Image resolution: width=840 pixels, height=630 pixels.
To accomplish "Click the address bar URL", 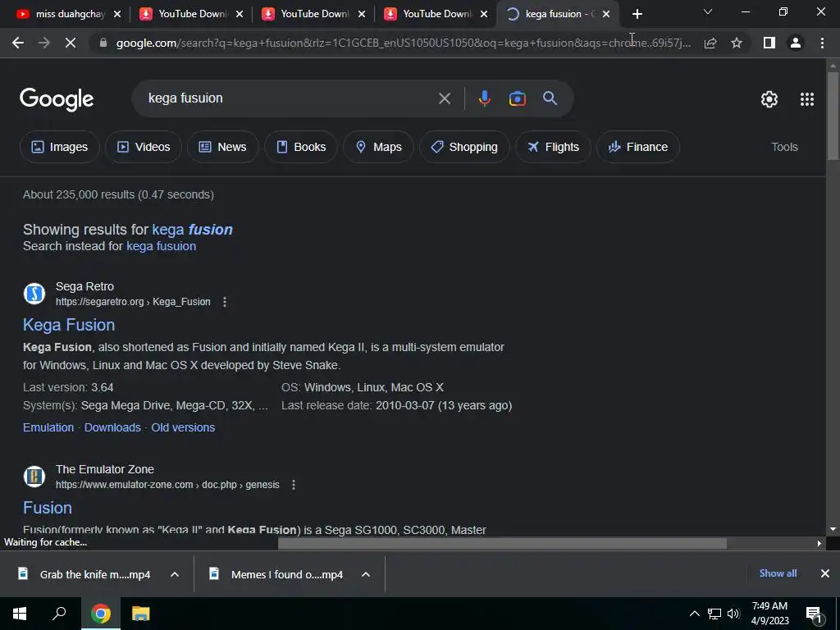I will pyautogui.click(x=403, y=43).
